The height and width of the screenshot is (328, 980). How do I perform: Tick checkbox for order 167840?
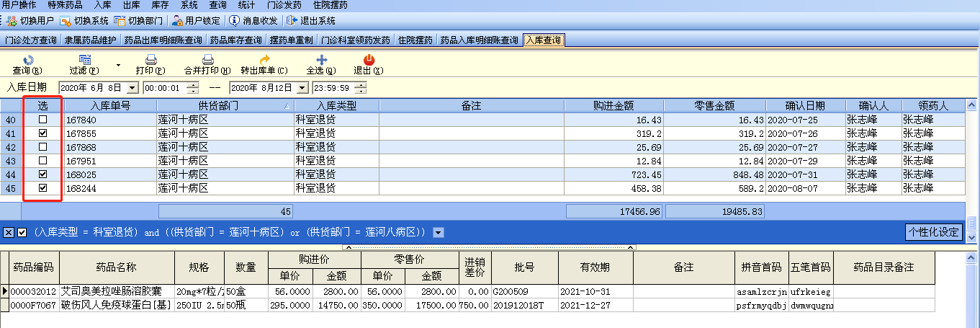click(42, 120)
